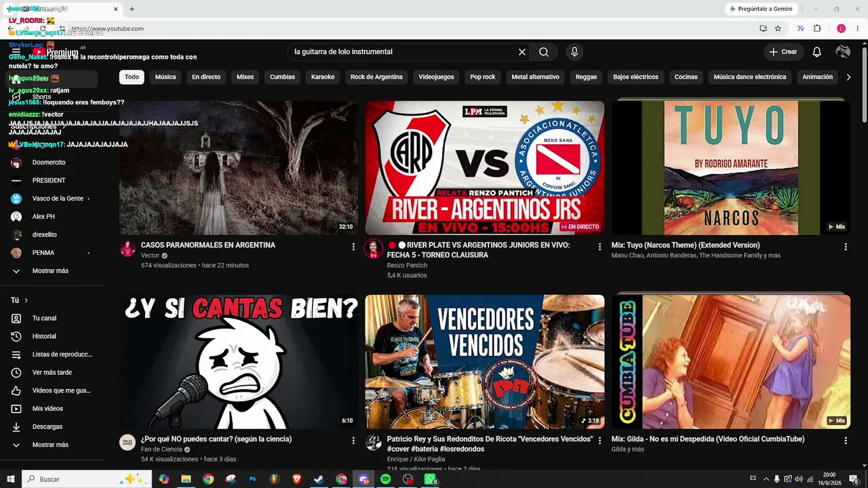Open options for CASOS PARANORMALES EN ARGENTINA video
Image resolution: width=868 pixels, height=488 pixels.
click(x=353, y=247)
